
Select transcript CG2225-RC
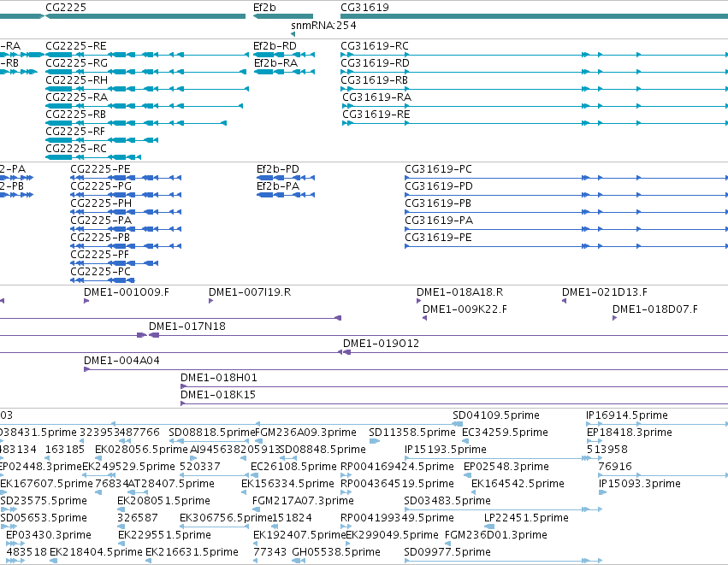[76, 149]
